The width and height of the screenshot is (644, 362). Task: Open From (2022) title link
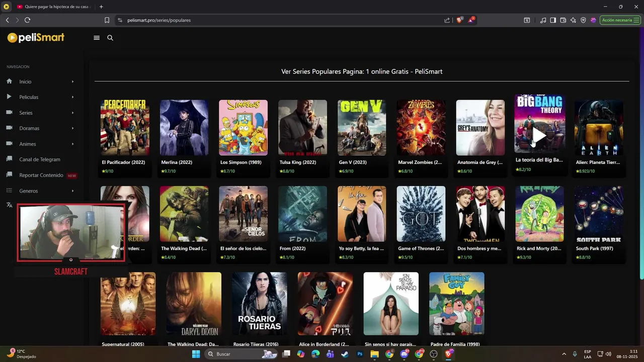[x=293, y=248]
